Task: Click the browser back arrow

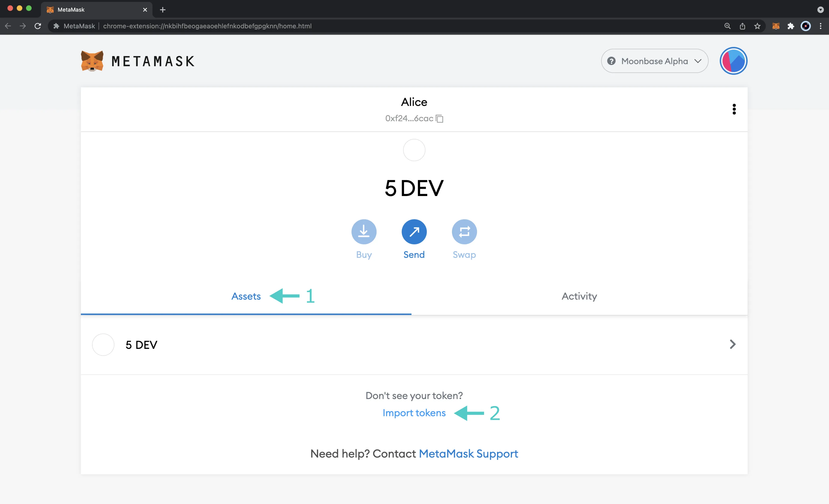Action: click(8, 26)
